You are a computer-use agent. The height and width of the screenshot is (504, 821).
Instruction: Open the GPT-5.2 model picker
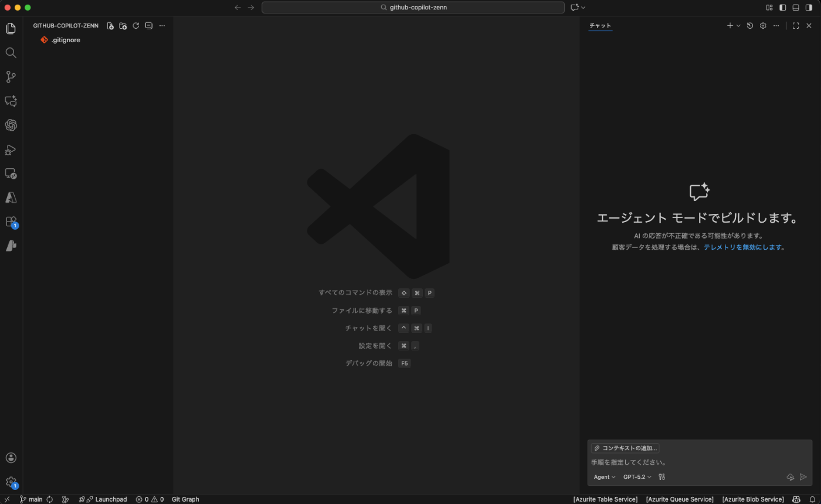(637, 477)
